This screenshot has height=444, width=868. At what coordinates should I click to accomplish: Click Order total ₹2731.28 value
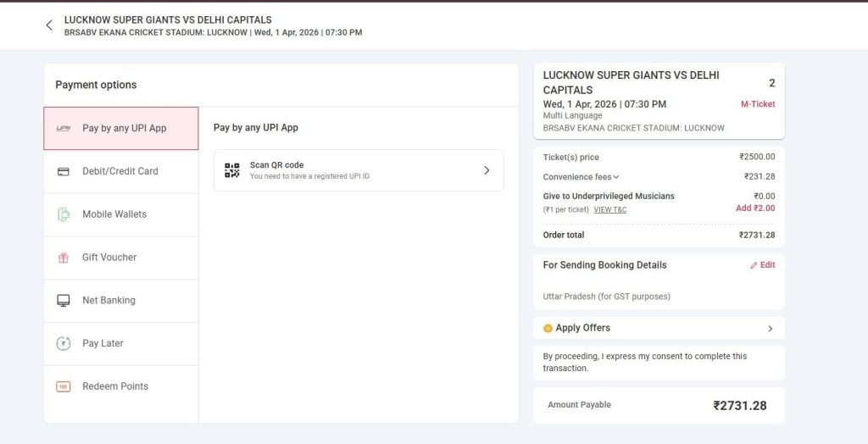pos(757,236)
